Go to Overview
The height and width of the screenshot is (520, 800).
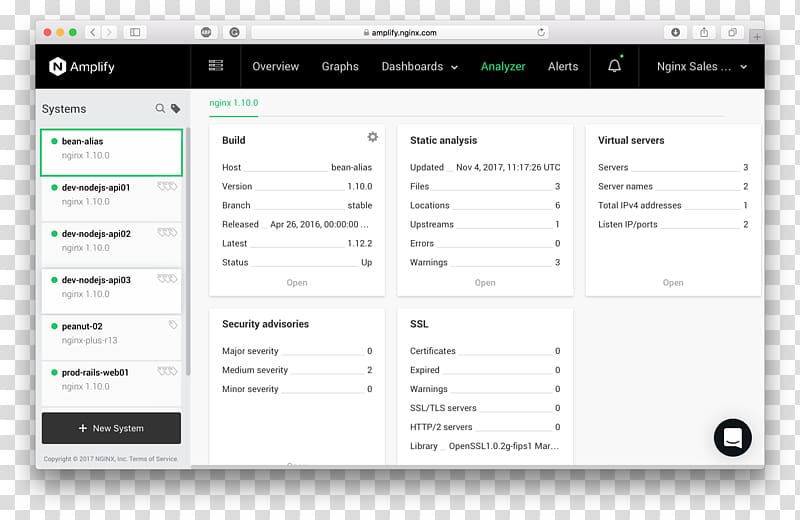pyautogui.click(x=276, y=66)
